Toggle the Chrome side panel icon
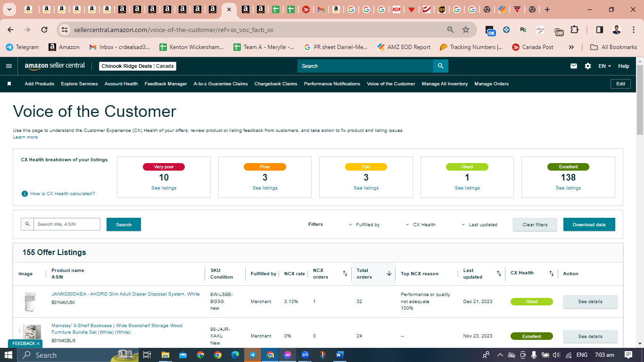 click(x=600, y=30)
